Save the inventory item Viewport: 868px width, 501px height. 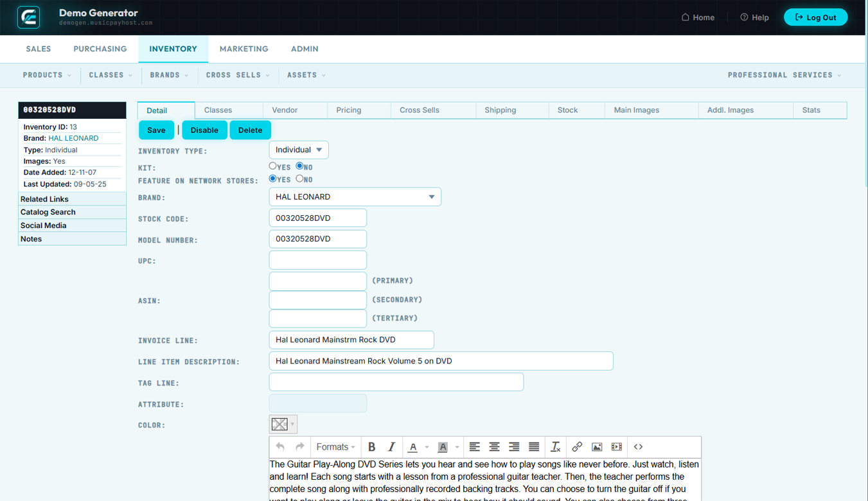(x=156, y=130)
